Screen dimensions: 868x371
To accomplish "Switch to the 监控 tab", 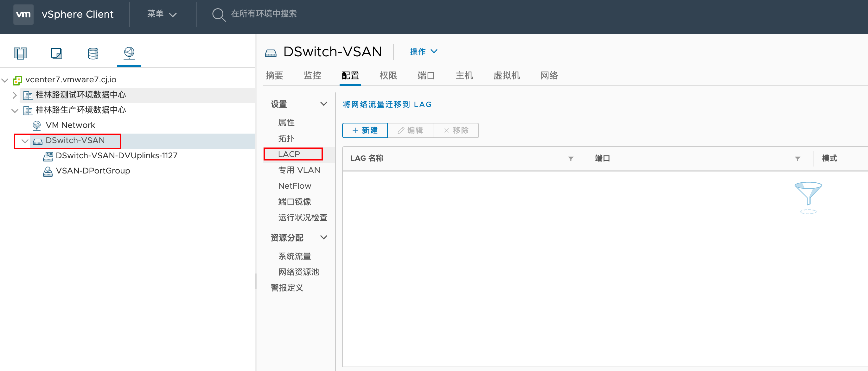I will tap(312, 75).
